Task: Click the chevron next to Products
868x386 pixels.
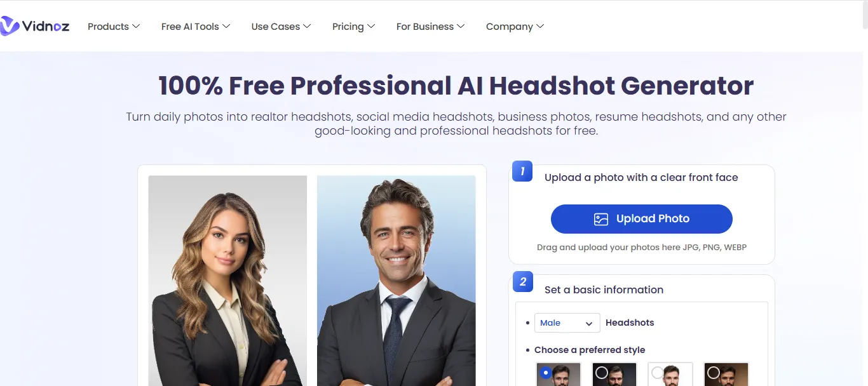Action: (x=135, y=26)
